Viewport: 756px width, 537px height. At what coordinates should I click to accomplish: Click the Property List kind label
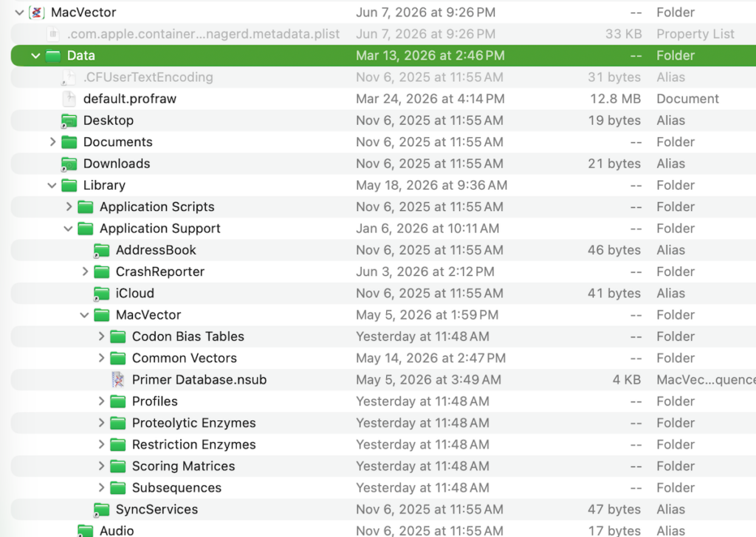point(695,34)
